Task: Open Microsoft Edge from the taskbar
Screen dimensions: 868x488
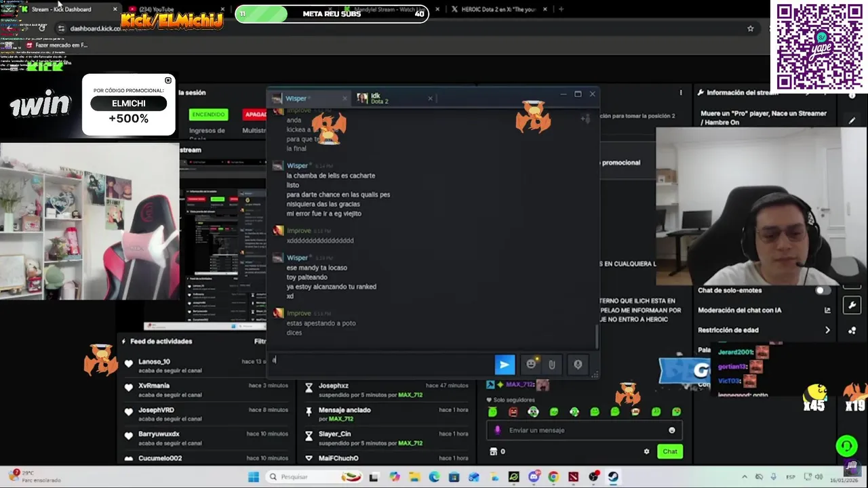Action: [434, 477]
